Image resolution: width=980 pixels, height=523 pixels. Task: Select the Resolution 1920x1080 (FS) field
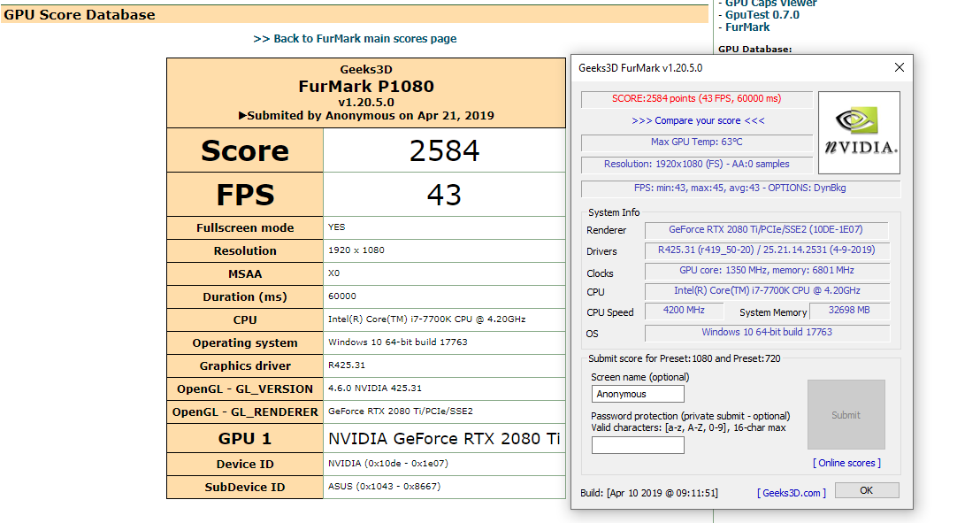click(696, 164)
